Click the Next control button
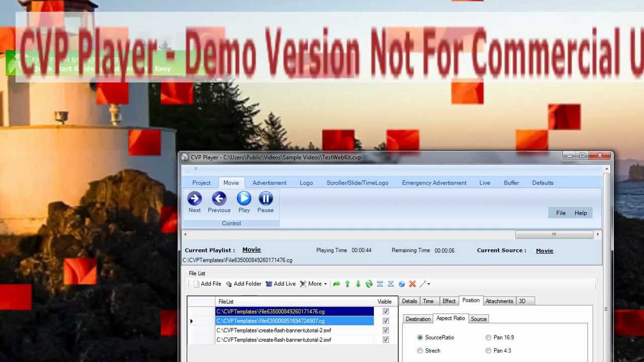This screenshot has height=362, width=644. 194,203
